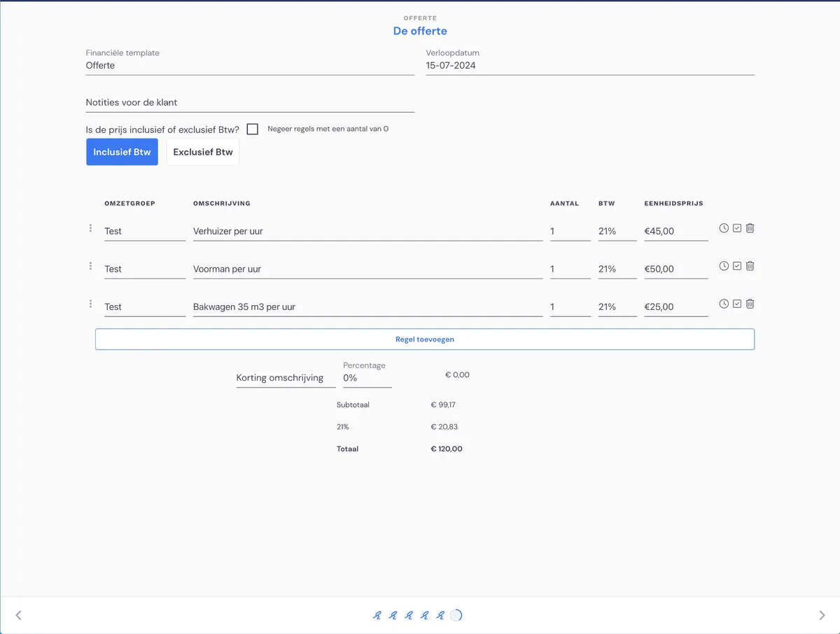Click the Notities voor de klant field
This screenshot has width=840, height=634.
[x=250, y=103]
